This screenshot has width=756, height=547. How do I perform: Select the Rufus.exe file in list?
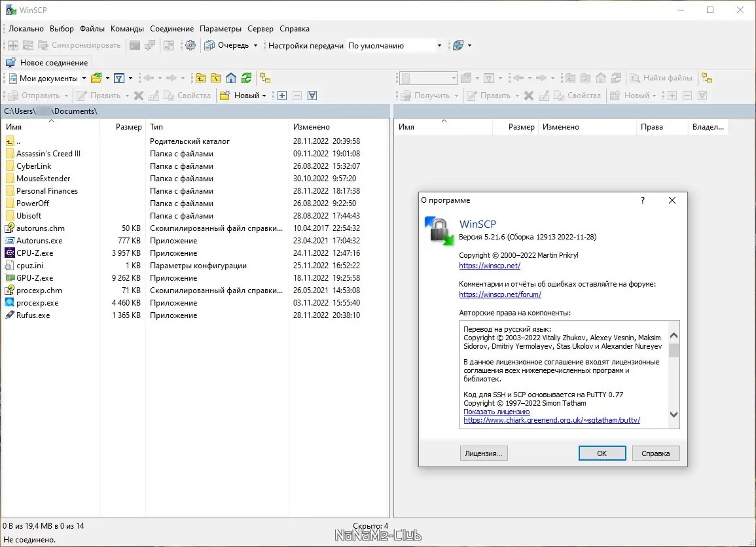pos(33,315)
